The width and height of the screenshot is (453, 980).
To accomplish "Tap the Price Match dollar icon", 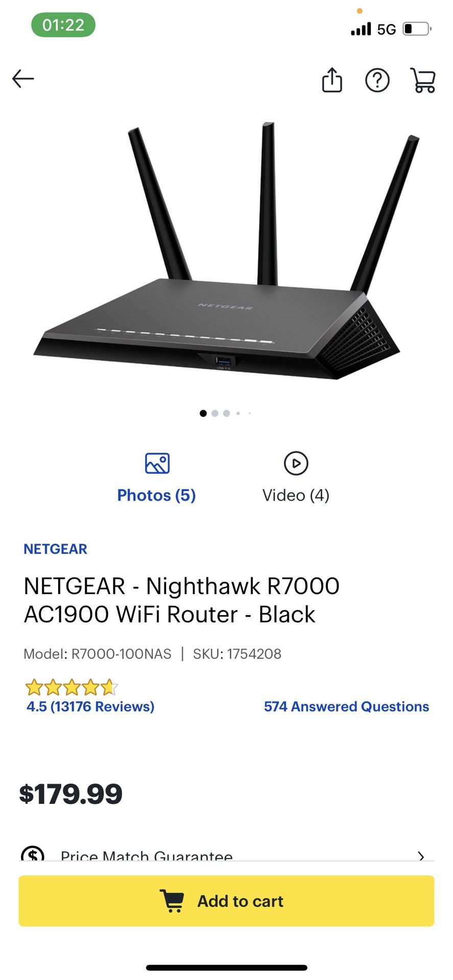I will [33, 853].
